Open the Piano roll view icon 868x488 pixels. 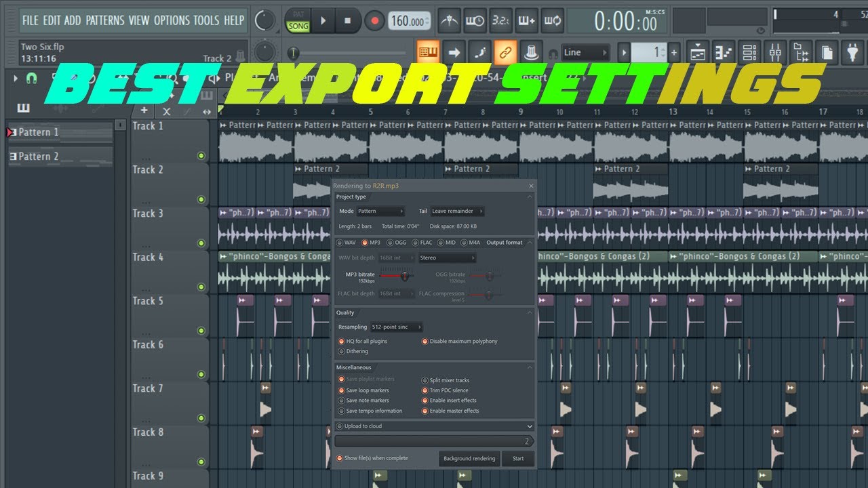(723, 52)
